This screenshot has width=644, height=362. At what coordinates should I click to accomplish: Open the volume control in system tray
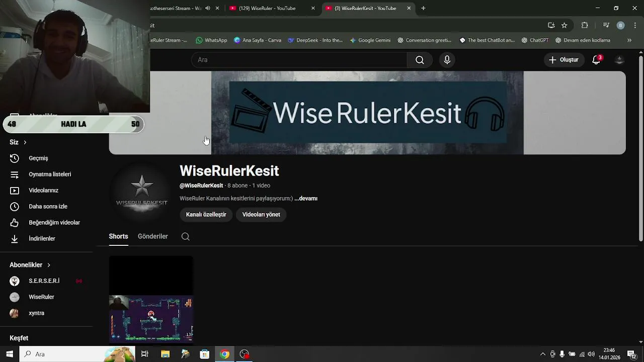(591, 354)
